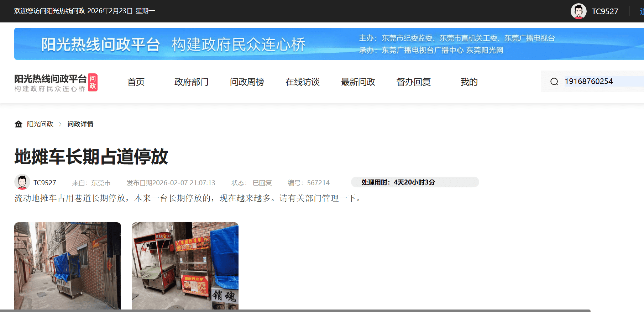644x312 pixels.
Task: Click the search magnifier icon
Action: 554,82
